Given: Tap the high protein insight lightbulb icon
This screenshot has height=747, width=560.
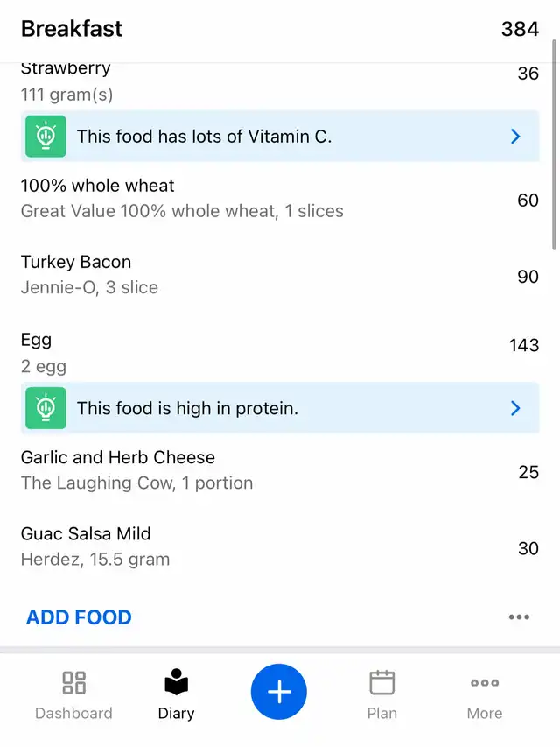Looking at the screenshot, I should pyautogui.click(x=45, y=408).
